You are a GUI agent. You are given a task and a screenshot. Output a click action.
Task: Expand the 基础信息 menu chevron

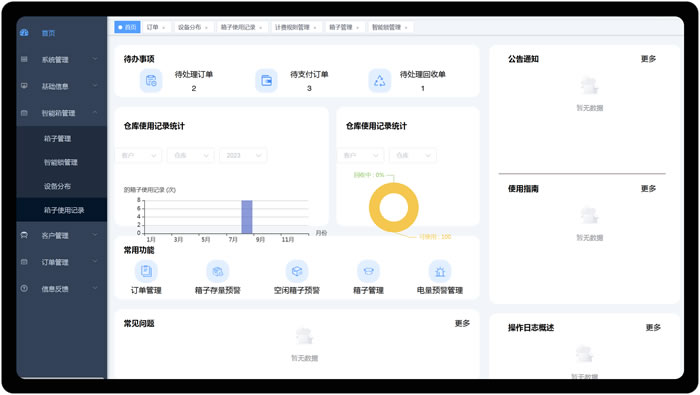(95, 86)
